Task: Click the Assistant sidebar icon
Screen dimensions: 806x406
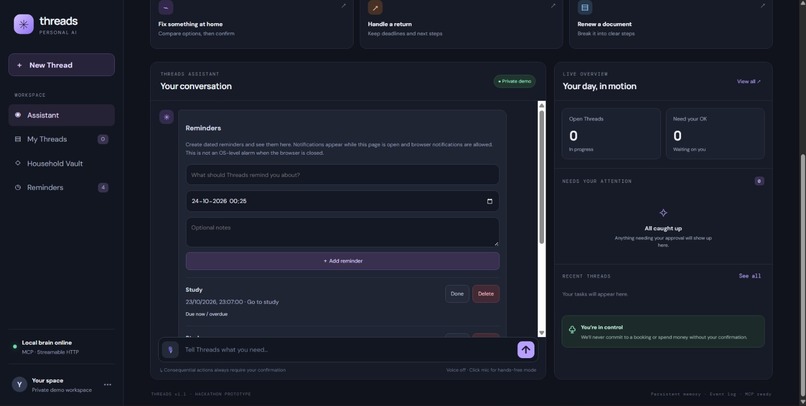Action: pos(18,115)
